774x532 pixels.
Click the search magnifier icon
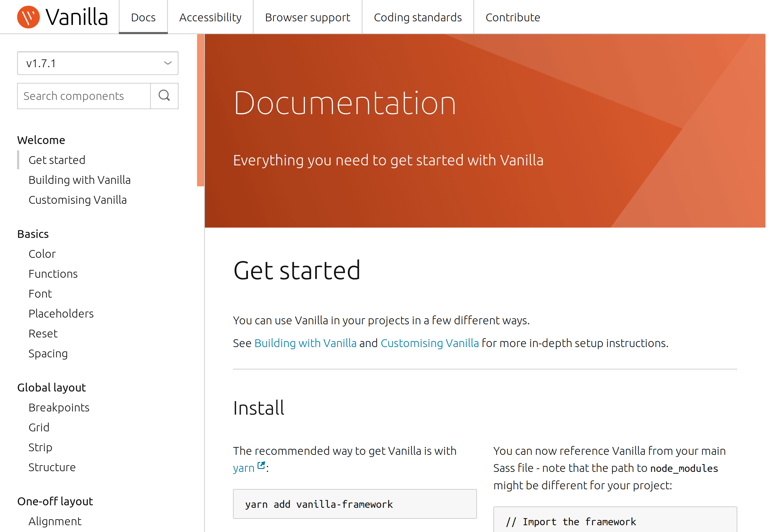(165, 95)
